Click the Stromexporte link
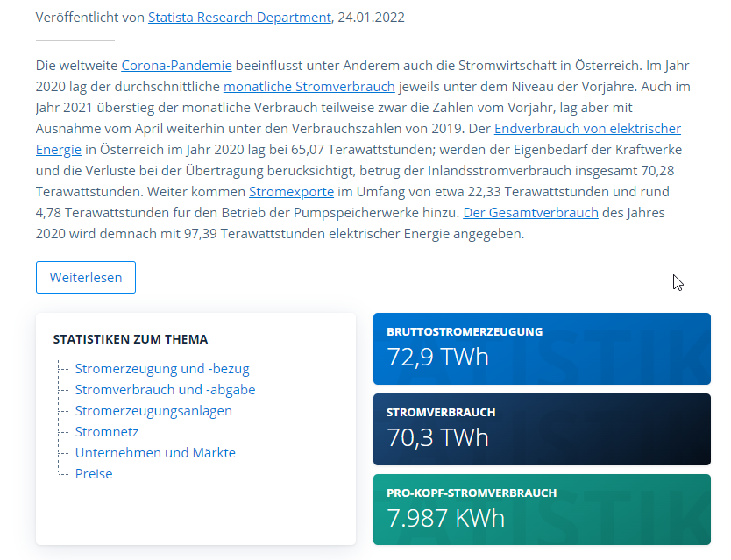Image resolution: width=731 pixels, height=560 pixels. [x=291, y=192]
